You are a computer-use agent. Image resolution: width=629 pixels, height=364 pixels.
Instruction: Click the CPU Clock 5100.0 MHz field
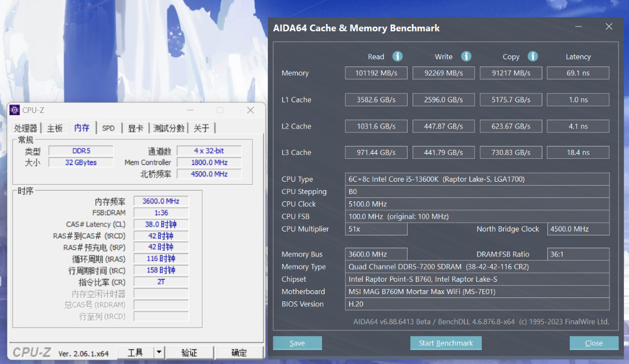pyautogui.click(x=477, y=204)
